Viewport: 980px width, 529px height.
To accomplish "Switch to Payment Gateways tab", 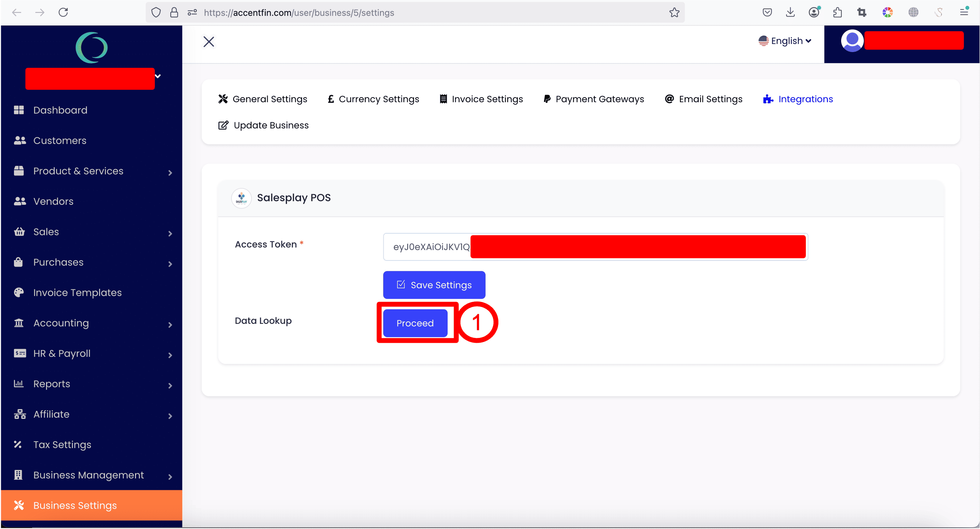I will click(x=593, y=99).
